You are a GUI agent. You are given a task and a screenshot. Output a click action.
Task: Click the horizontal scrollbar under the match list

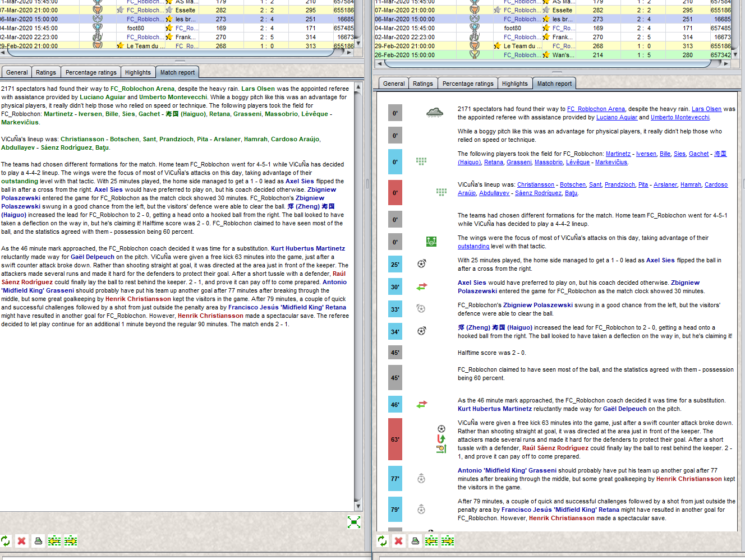[x=168, y=52]
